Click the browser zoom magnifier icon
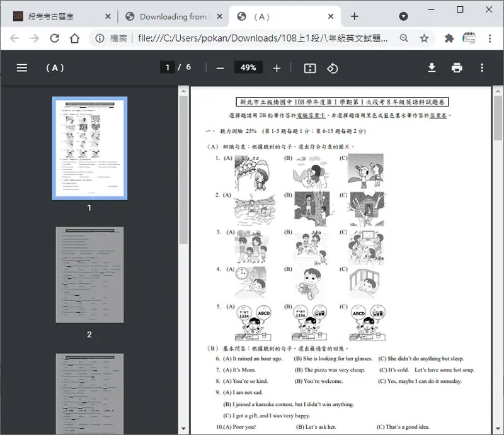 pyautogui.click(x=404, y=38)
